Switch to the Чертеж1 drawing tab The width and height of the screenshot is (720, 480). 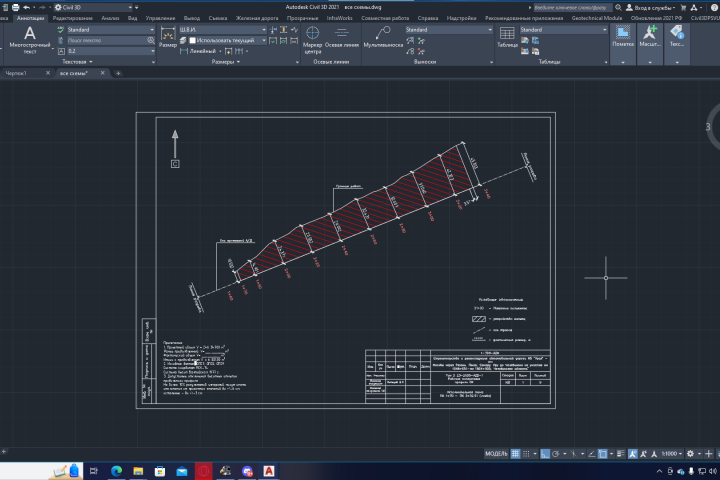tap(16, 73)
